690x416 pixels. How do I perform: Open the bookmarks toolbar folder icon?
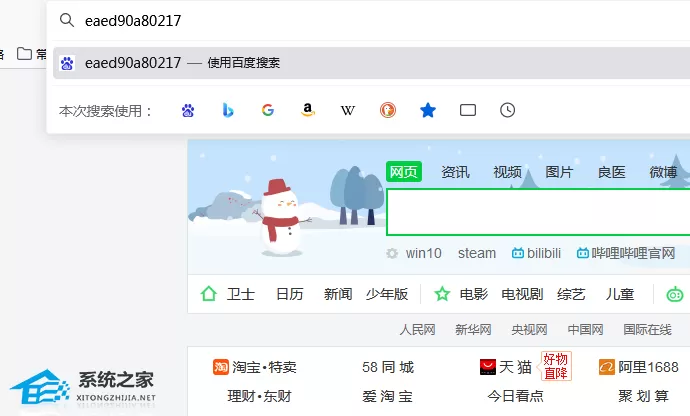click(24, 54)
